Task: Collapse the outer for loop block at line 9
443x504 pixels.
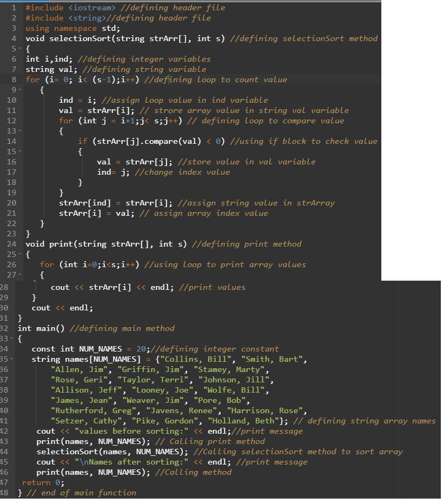Action: (x=20, y=90)
